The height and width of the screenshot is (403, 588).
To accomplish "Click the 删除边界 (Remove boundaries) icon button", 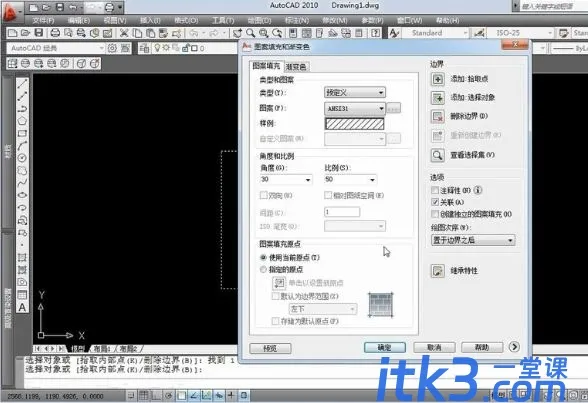I will (x=438, y=117).
